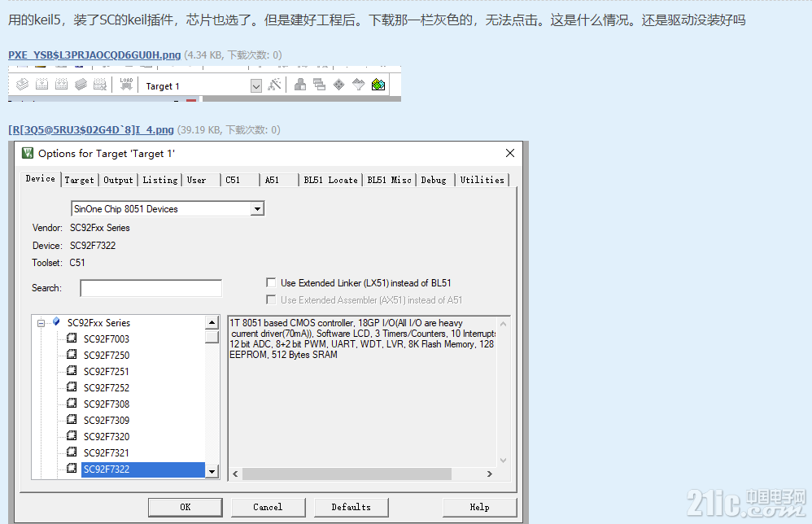Click description pane scroll left arrow
The width and height of the screenshot is (812, 524).
click(236, 474)
